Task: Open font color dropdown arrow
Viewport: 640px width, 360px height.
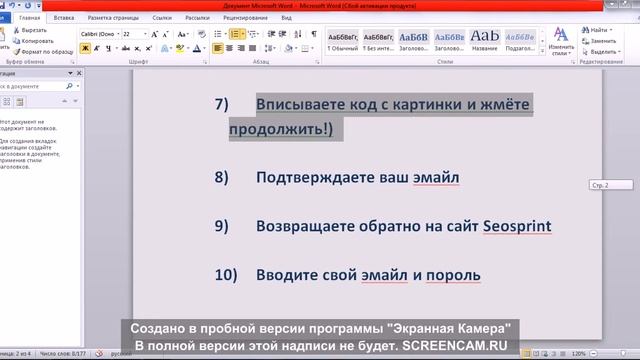Action: coord(204,49)
